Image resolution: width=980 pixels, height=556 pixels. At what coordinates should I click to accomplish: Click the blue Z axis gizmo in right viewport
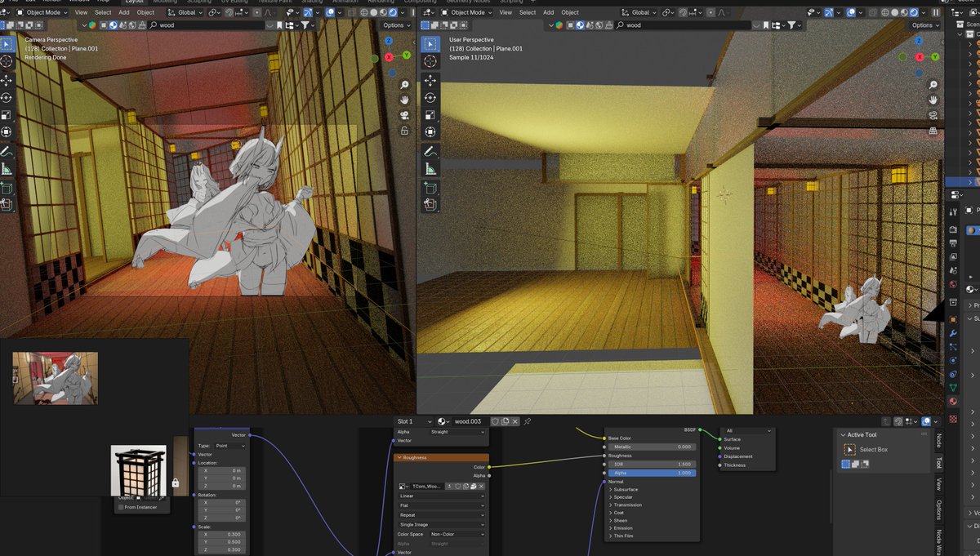(919, 41)
